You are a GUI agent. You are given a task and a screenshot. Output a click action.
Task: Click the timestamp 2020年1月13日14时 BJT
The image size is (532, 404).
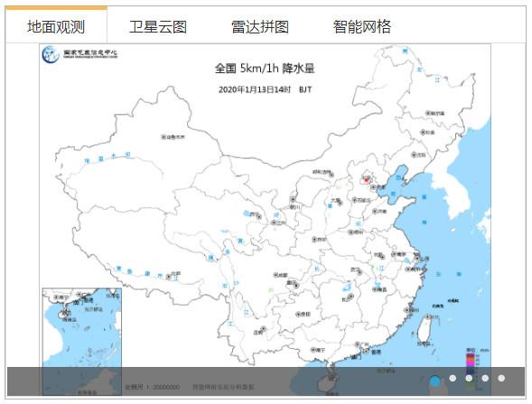coord(265,89)
